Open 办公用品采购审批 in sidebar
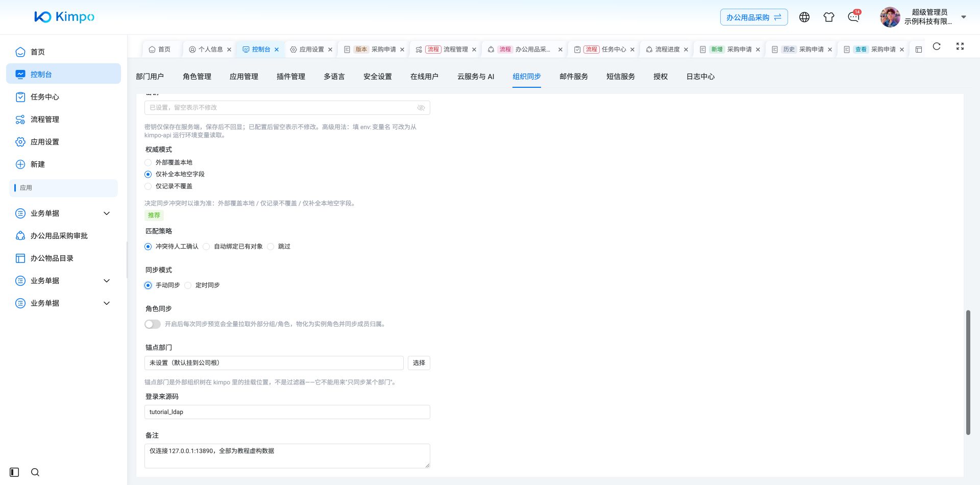Viewport: 980px width, 485px height. (63, 235)
